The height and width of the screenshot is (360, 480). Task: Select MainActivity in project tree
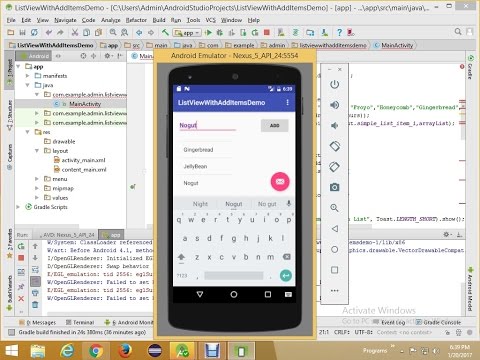(x=85, y=104)
